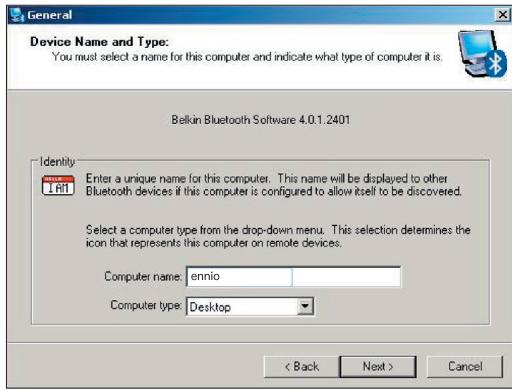Click the General window title bar icon
This screenshot has width=512, height=390.
17,15
